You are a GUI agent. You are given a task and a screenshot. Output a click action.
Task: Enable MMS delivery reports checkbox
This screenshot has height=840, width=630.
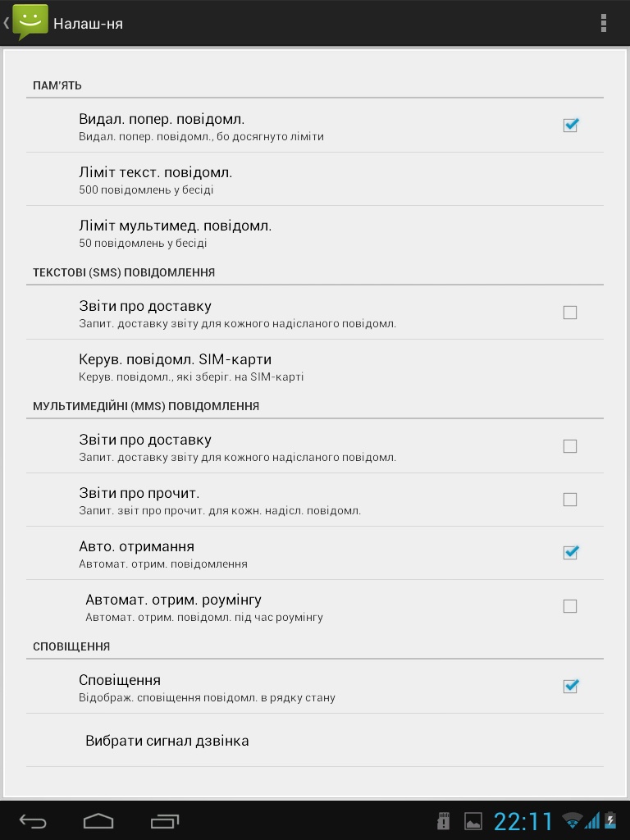pyautogui.click(x=570, y=446)
